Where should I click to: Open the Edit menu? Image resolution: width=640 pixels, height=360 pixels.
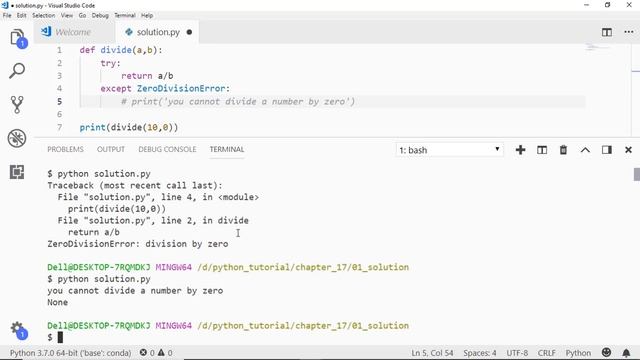(x=21, y=16)
